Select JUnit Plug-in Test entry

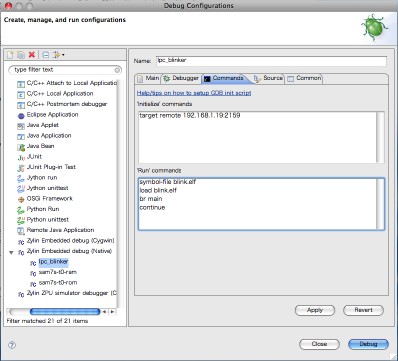51,167
